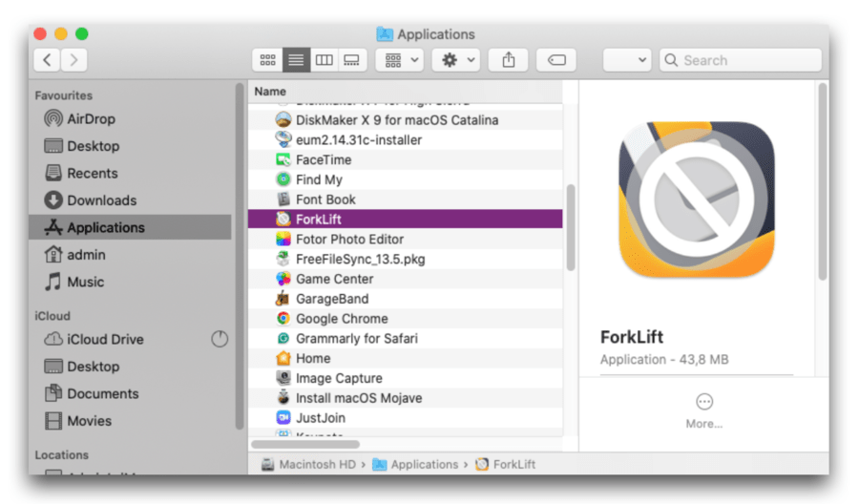
Task: Click the Name column header
Action: tap(406, 92)
